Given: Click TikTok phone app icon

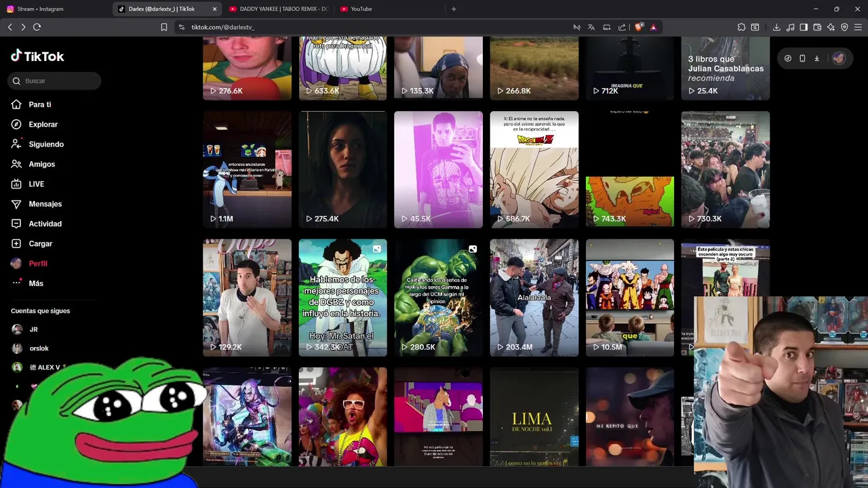Looking at the screenshot, I should coord(802,58).
